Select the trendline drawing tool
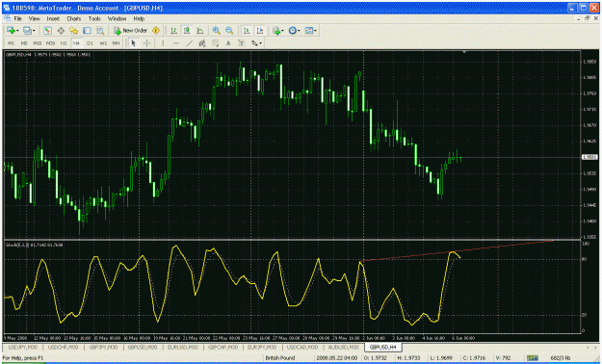Screen dimensions: 602x364 click(x=189, y=43)
